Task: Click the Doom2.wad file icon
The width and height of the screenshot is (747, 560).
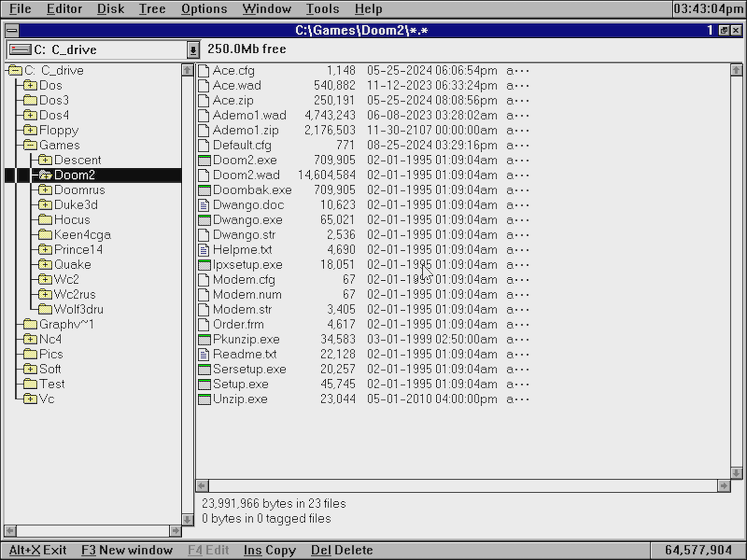Action: 204,175
